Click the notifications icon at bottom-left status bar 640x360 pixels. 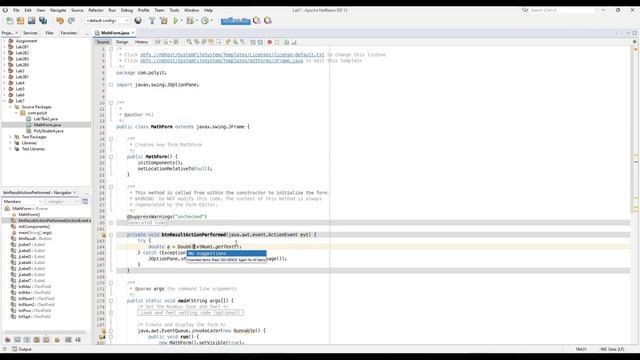5,349
